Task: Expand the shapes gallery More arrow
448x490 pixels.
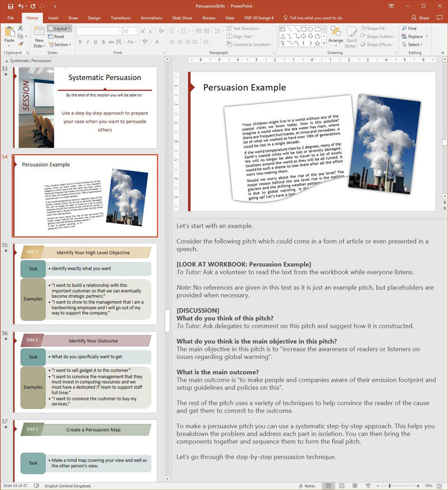Action: [x=324, y=44]
